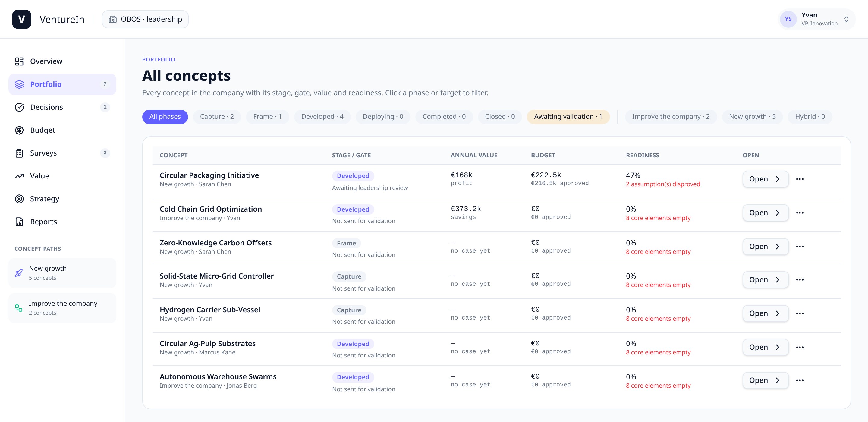This screenshot has width=868, height=422.
Task: Select the All phases filter pill
Action: click(165, 117)
